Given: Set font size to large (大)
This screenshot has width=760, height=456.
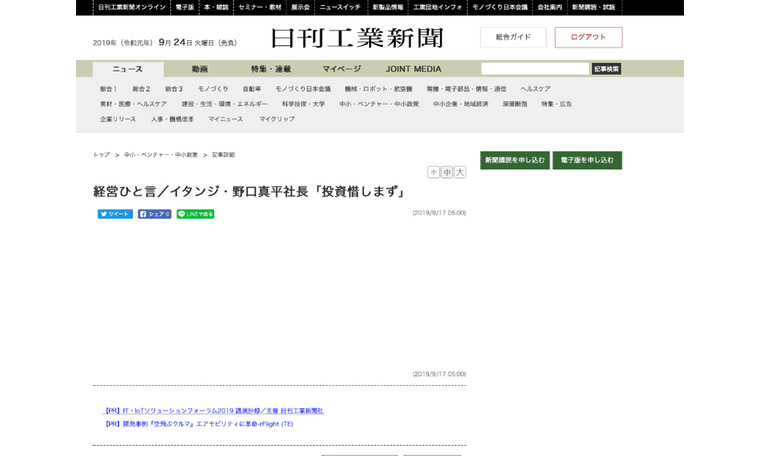Looking at the screenshot, I should (460, 172).
